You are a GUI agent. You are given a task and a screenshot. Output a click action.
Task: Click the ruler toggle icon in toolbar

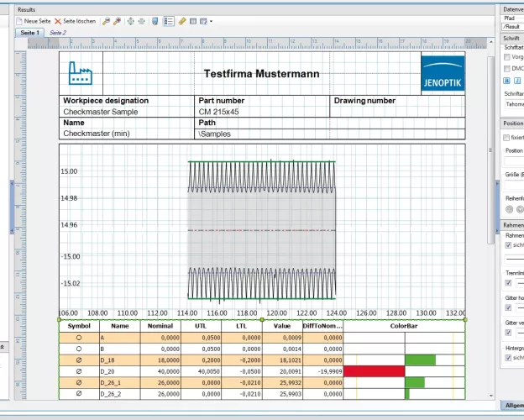tap(182, 20)
